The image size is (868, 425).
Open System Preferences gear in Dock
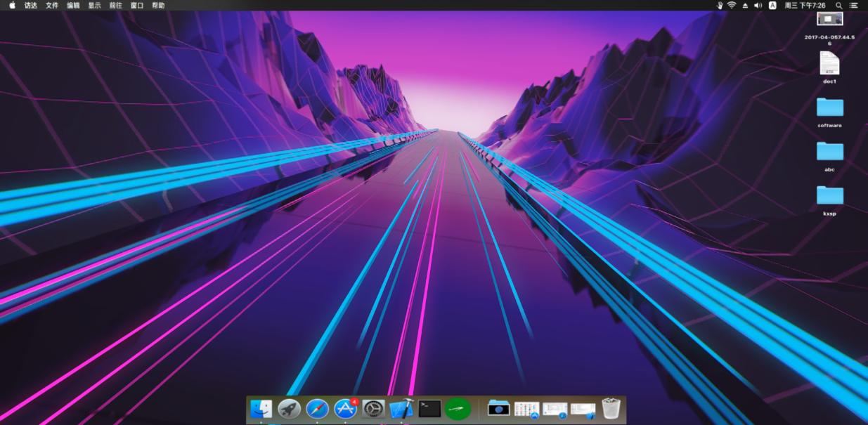373,408
